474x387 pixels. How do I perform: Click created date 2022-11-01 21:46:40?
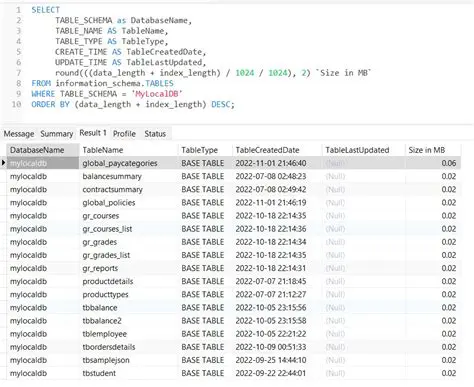pyautogui.click(x=271, y=163)
